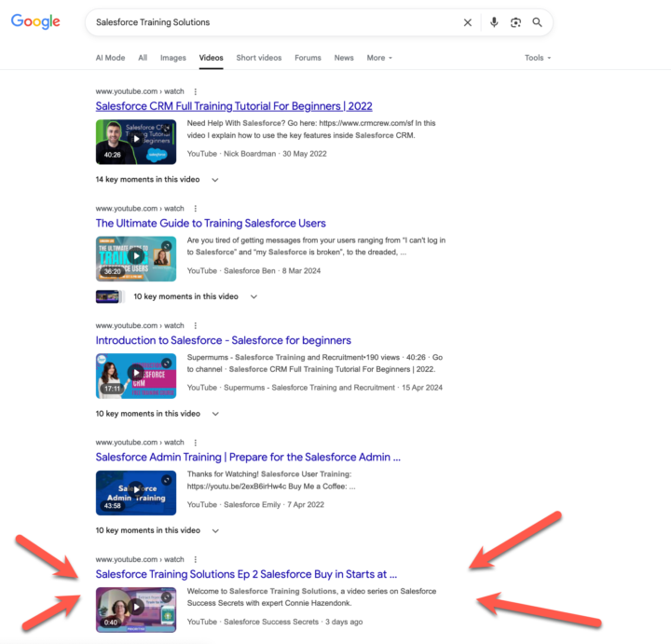Open Salesforce Admin Training result link
The image size is (671, 644).
click(x=248, y=457)
